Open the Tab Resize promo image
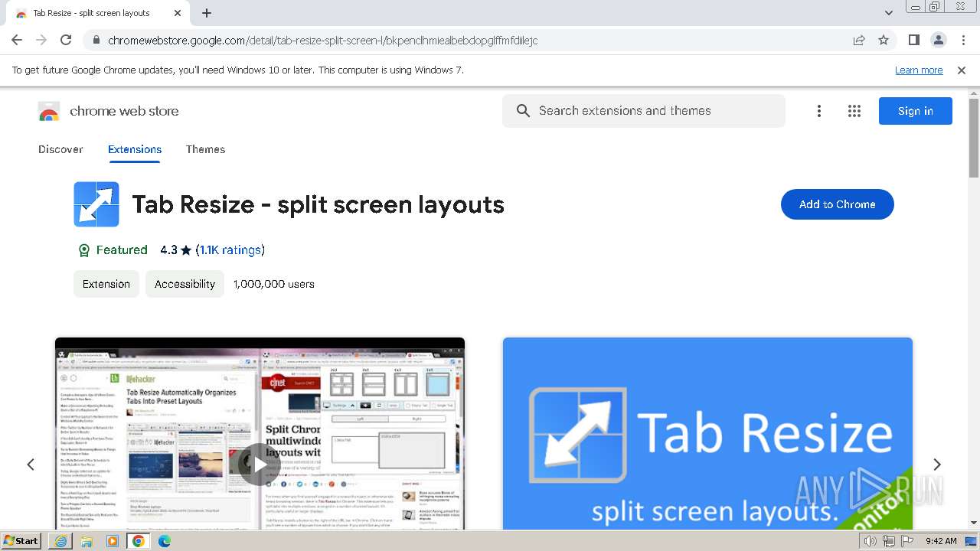 point(707,433)
